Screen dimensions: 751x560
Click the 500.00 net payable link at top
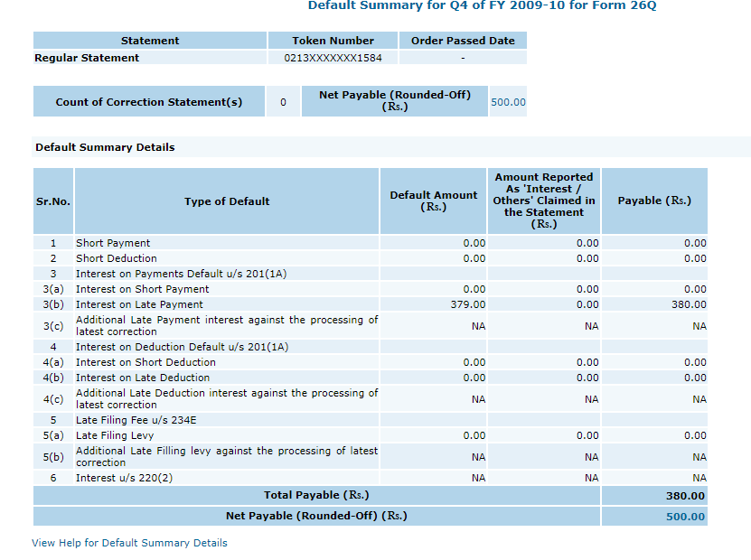508,102
